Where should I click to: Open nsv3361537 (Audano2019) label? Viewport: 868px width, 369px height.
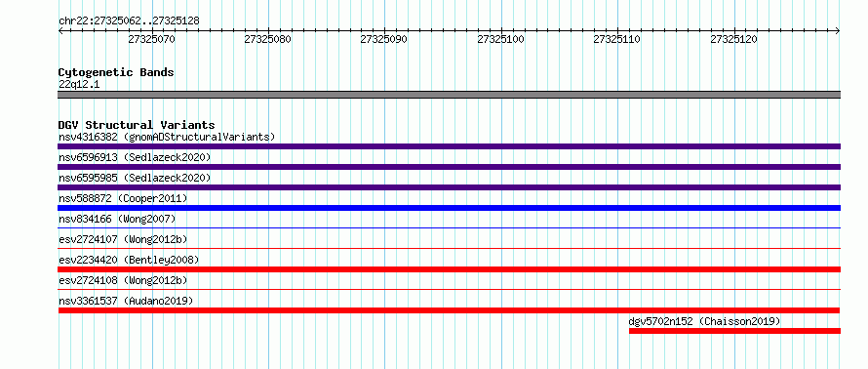126,301
